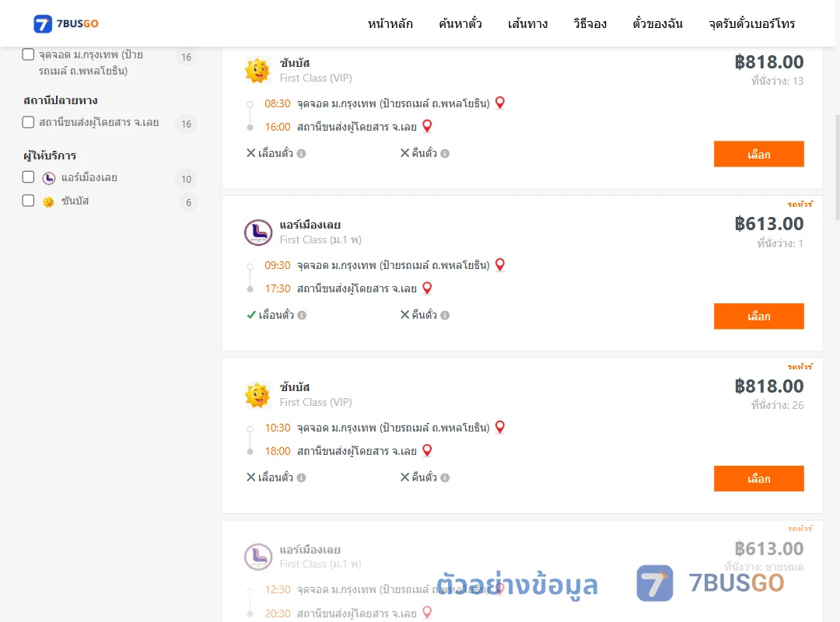Click the ซันบัส sun logo in the filter sidebar
The width and height of the screenshot is (840, 622).
[x=49, y=201]
